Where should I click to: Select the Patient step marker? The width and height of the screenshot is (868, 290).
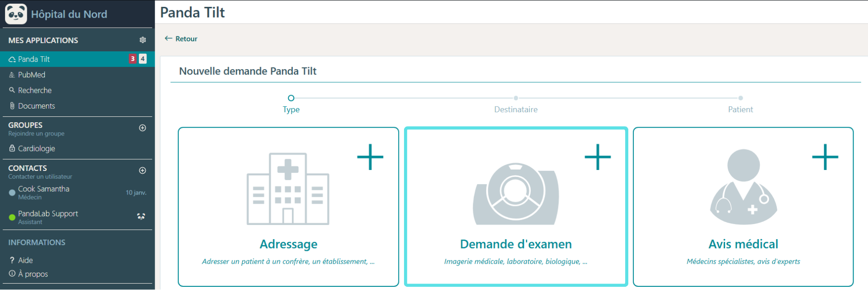(740, 98)
